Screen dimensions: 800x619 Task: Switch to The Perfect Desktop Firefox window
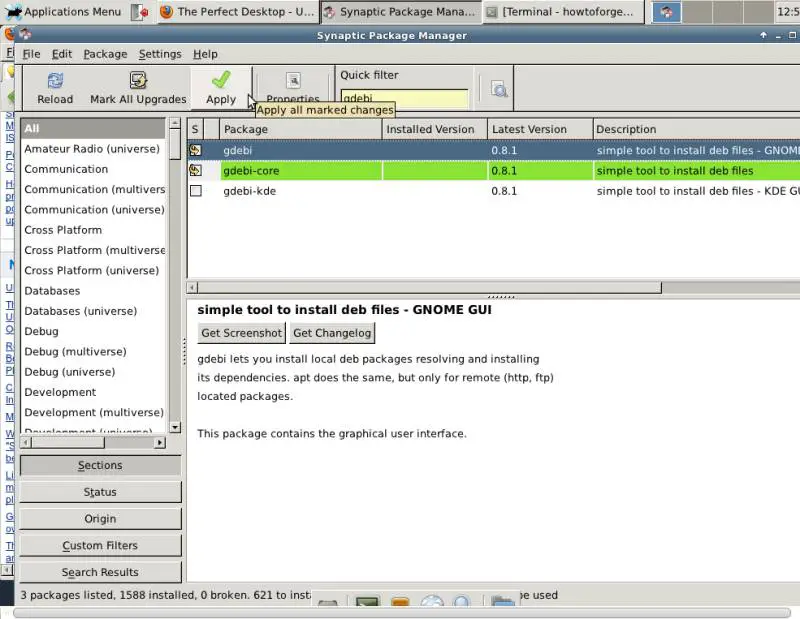coord(237,11)
